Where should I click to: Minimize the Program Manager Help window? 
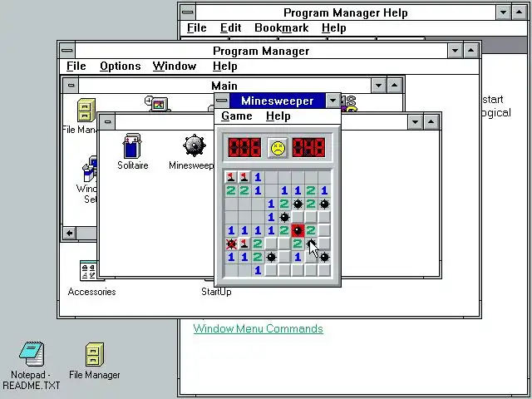(x=503, y=12)
